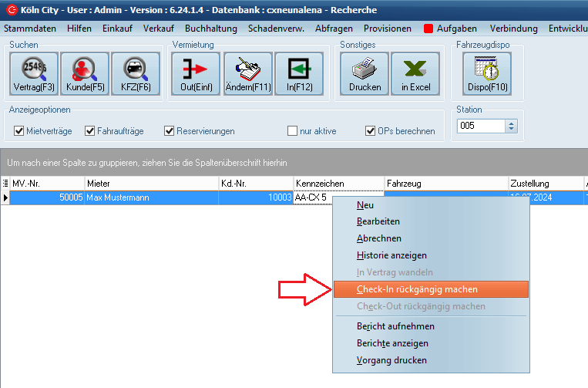Increase the Station number with stepper
Screen dimensions: 588x388
coord(511,122)
